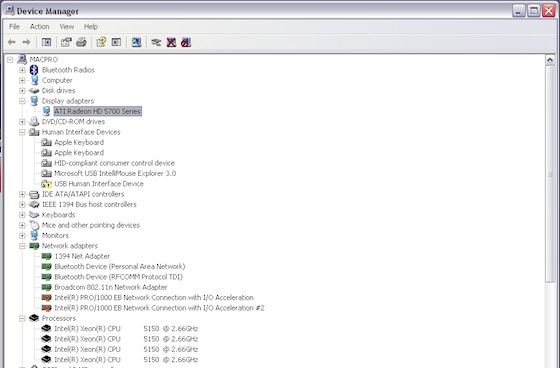Open the View menu
Screen dimensions: 560x368
[67, 27]
